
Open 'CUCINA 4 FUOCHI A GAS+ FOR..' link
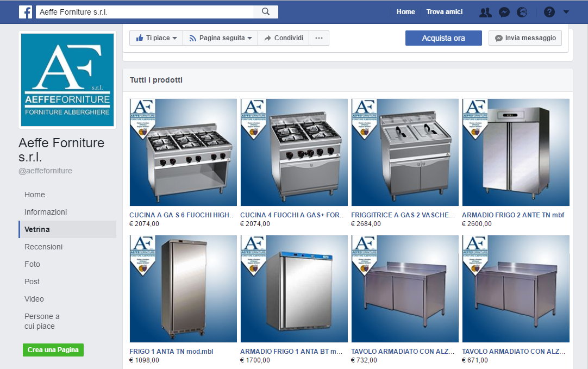click(x=292, y=215)
